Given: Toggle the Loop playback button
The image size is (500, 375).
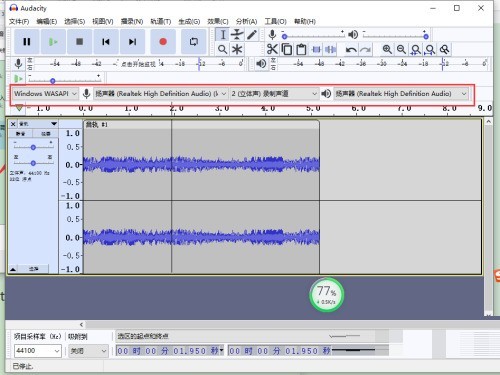Looking at the screenshot, I should (194, 42).
